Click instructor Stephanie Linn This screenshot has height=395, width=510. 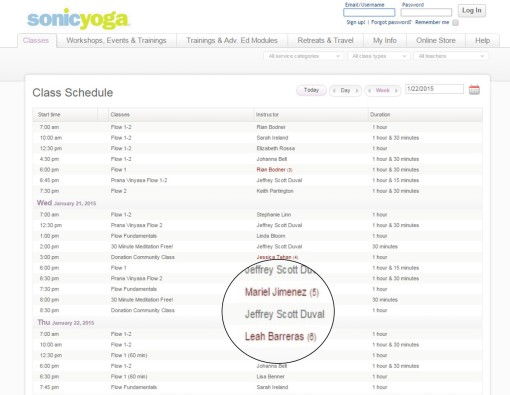(x=274, y=215)
